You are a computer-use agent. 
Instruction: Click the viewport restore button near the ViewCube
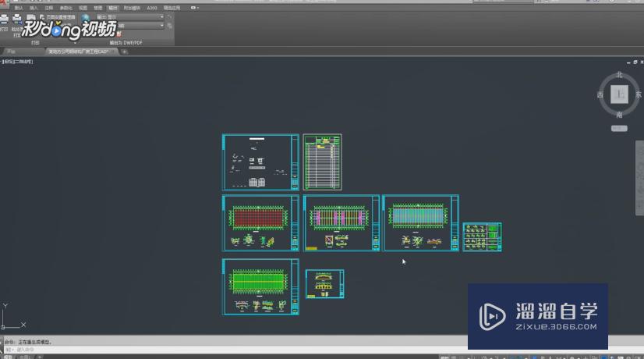[635, 62]
